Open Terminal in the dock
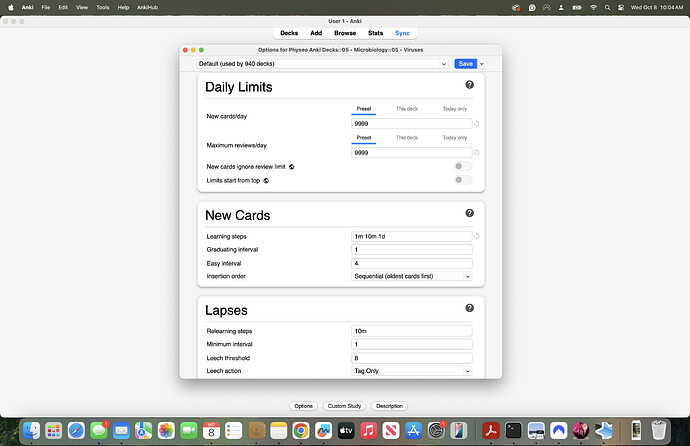 pyautogui.click(x=513, y=431)
